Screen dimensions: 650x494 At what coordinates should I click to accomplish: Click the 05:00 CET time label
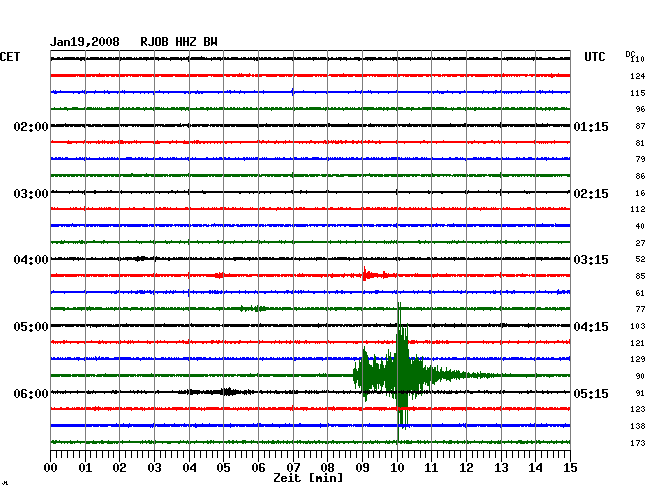pos(31,327)
